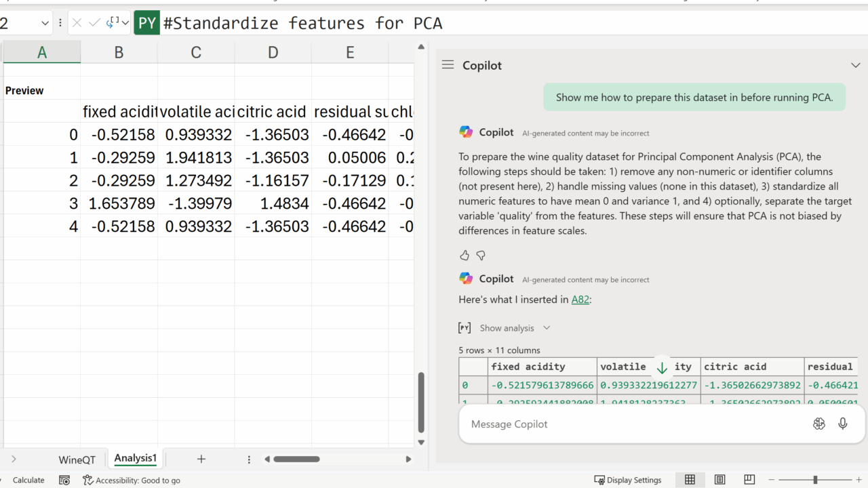The image size is (868, 488).
Task: Switch to the WineQT sheet tab
Action: pyautogui.click(x=77, y=460)
